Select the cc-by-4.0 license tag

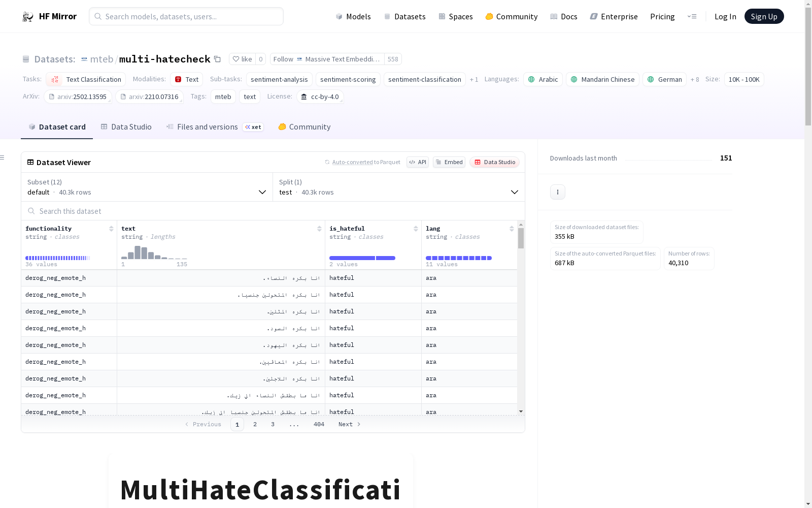click(320, 97)
